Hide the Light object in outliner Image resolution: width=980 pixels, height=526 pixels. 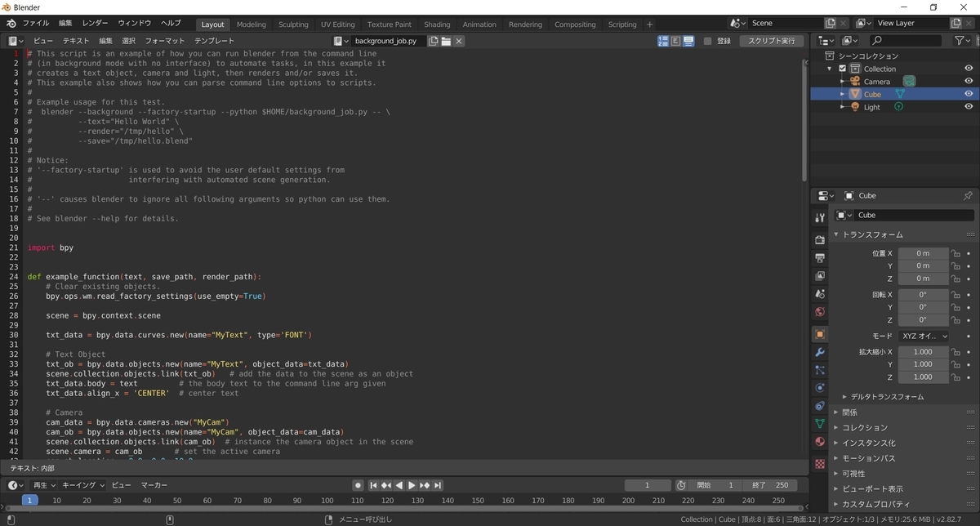click(x=969, y=107)
